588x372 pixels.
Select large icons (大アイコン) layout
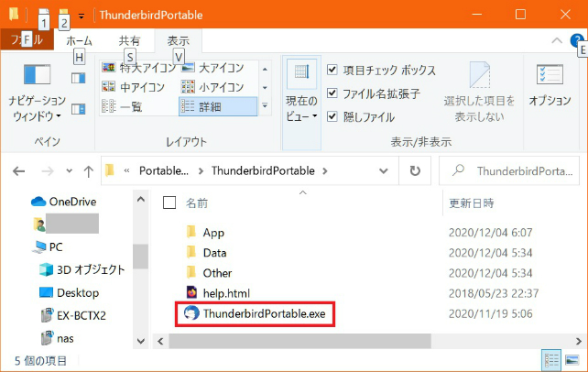tap(212, 68)
